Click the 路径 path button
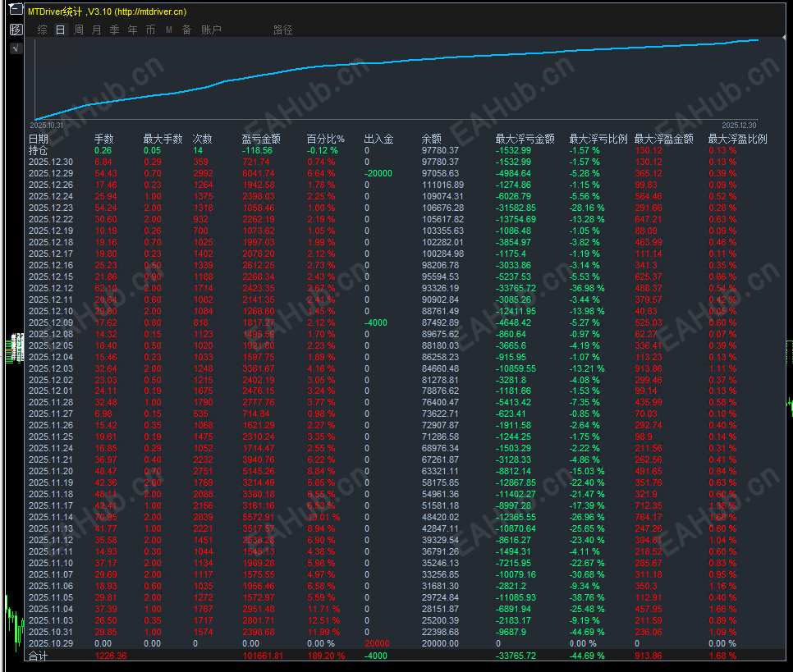 [282, 30]
